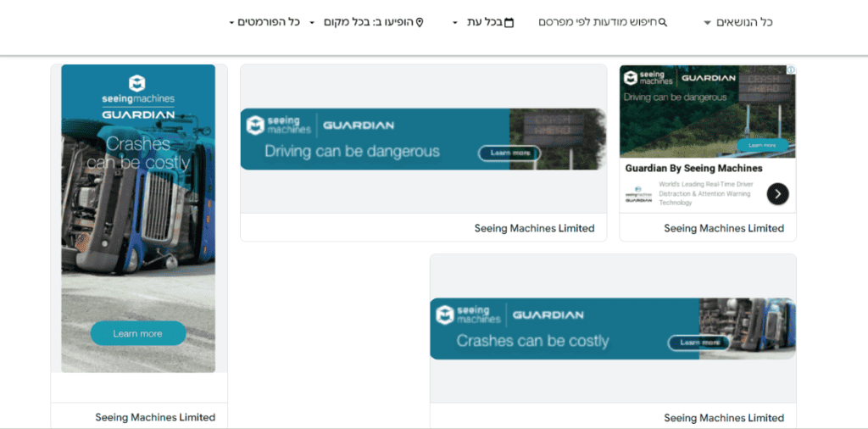Click World's Leading Real-Time Driver description text
The height and width of the screenshot is (429, 868).
click(x=704, y=194)
